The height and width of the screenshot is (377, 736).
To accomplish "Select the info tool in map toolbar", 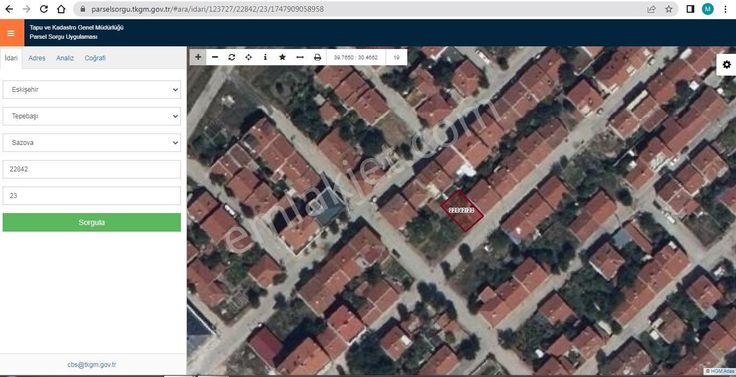I will [x=265, y=57].
